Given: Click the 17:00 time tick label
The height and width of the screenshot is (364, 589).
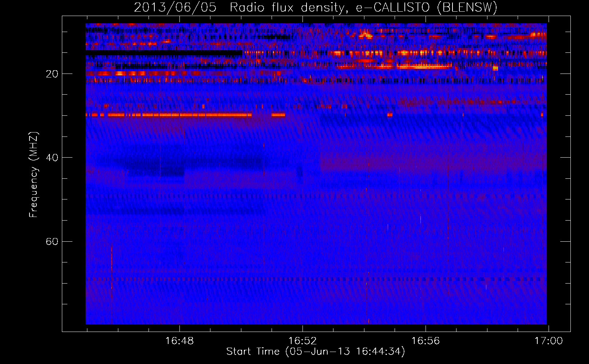Looking at the screenshot, I should 549,341.
